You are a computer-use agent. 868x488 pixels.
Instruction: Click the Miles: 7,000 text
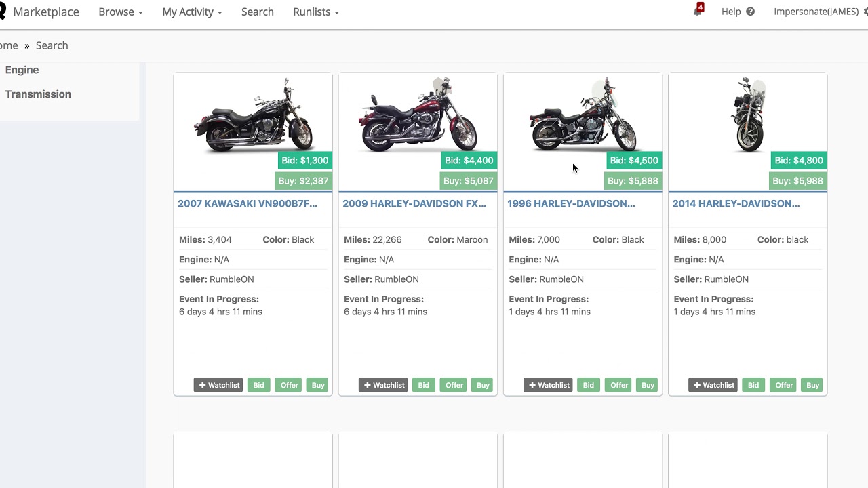[534, 239]
